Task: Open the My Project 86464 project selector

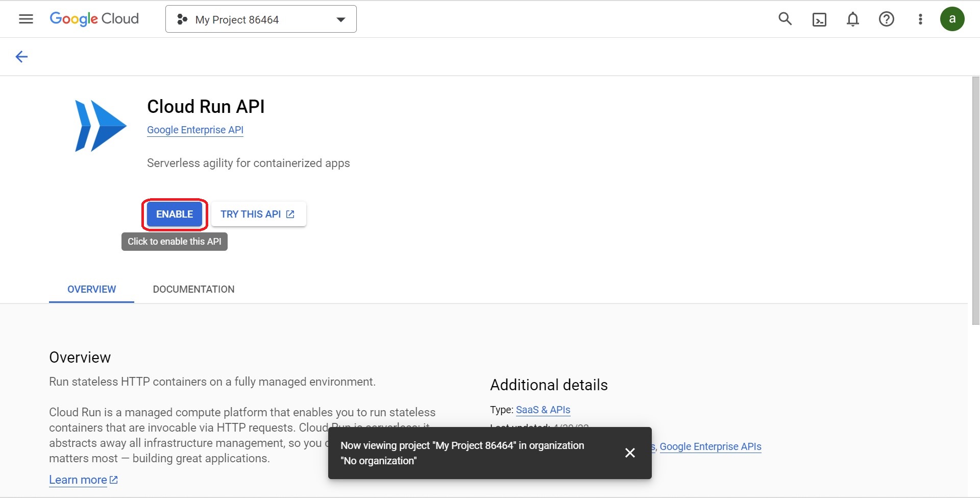Action: pyautogui.click(x=237, y=19)
